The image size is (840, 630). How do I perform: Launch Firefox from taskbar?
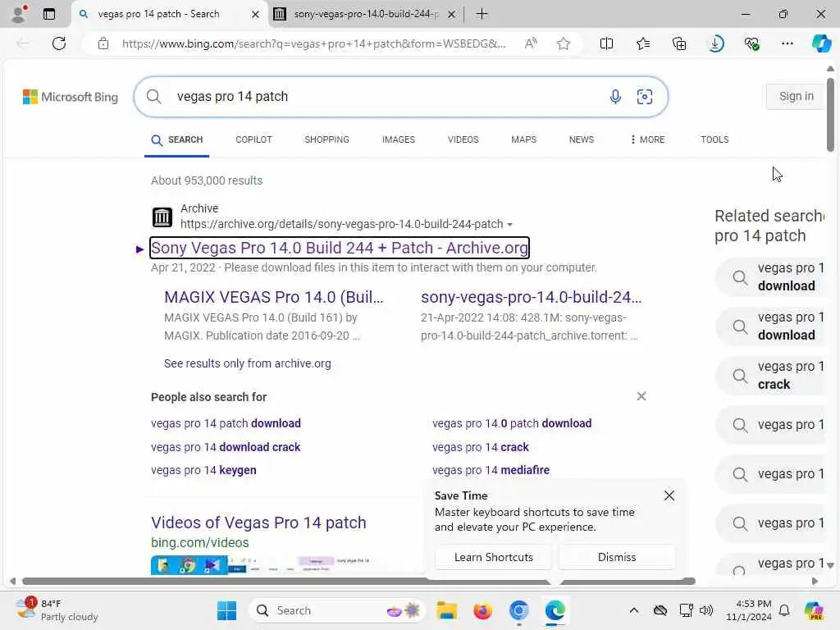(482, 610)
